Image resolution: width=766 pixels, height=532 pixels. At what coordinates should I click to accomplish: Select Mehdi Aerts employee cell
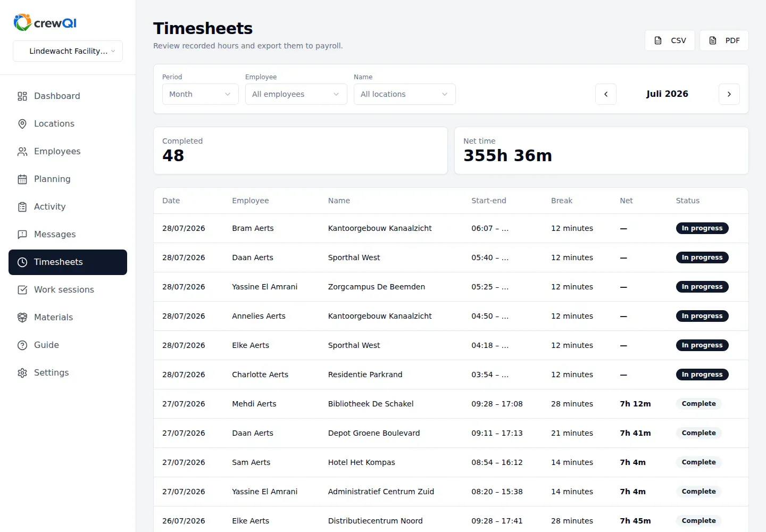pos(254,404)
